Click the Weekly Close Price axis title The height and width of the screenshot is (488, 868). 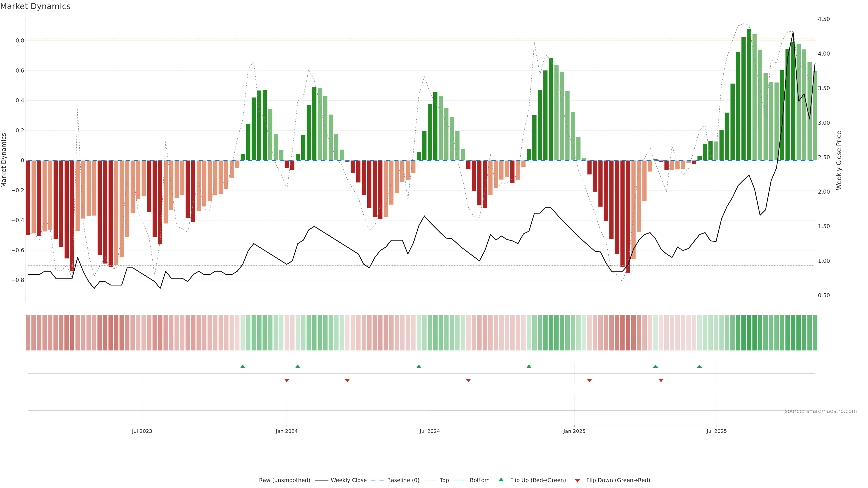pos(839,160)
